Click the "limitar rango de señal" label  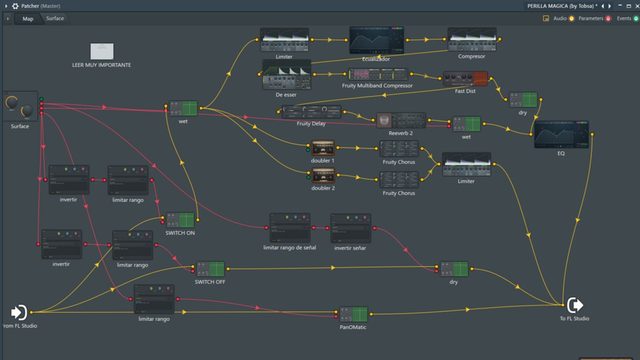click(x=289, y=248)
